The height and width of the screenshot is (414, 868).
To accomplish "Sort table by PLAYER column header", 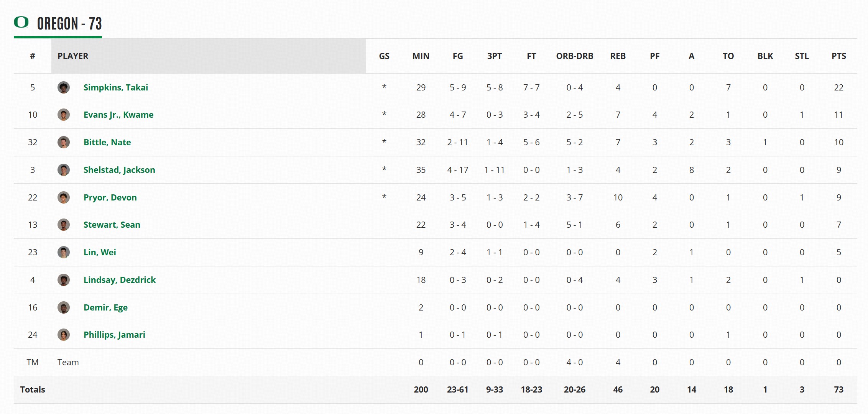I will [73, 56].
